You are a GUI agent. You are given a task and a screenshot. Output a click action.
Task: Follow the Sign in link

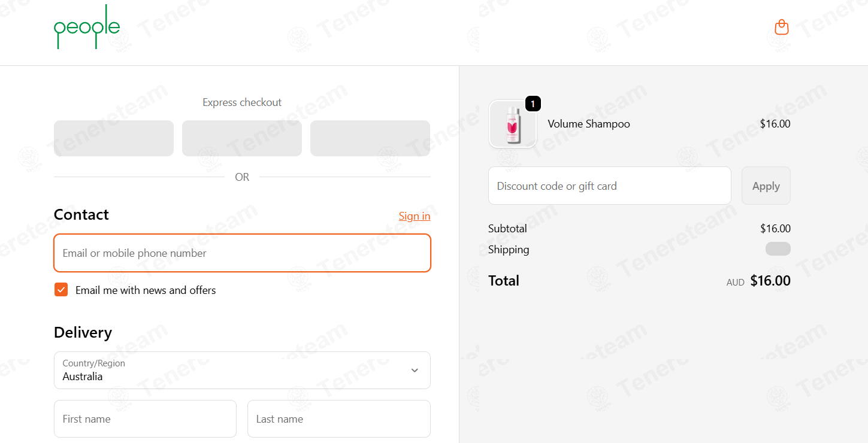tap(415, 216)
